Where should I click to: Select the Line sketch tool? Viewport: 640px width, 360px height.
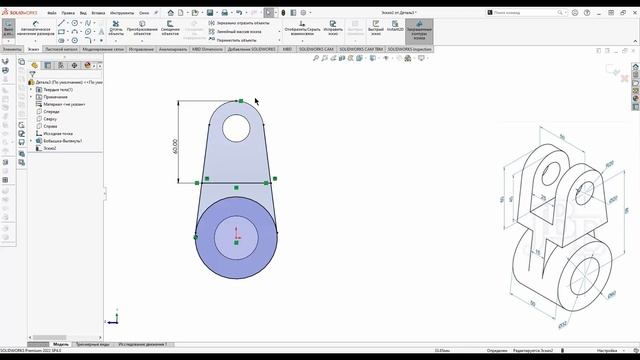pyautogui.click(x=61, y=23)
